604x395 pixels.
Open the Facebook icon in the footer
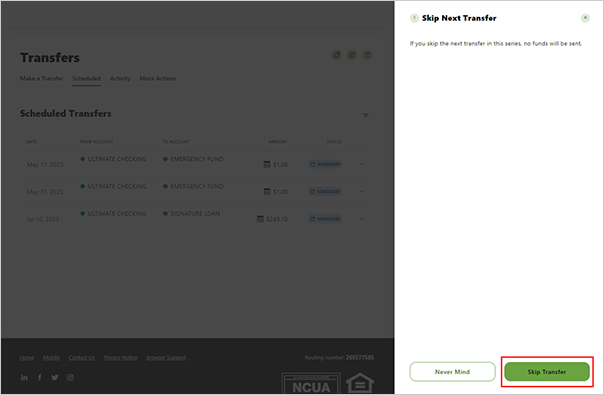tap(40, 378)
